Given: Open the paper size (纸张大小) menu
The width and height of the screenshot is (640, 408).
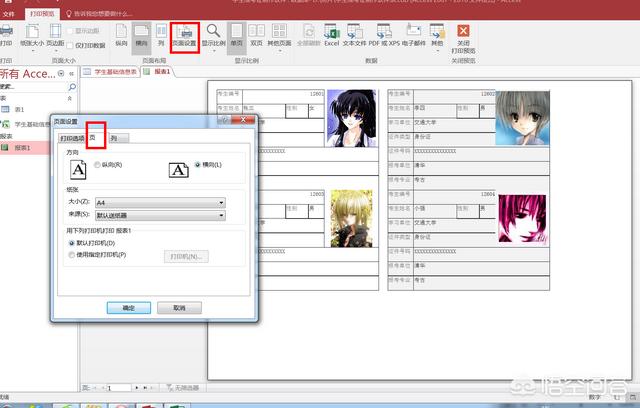Looking at the screenshot, I should click(x=32, y=37).
